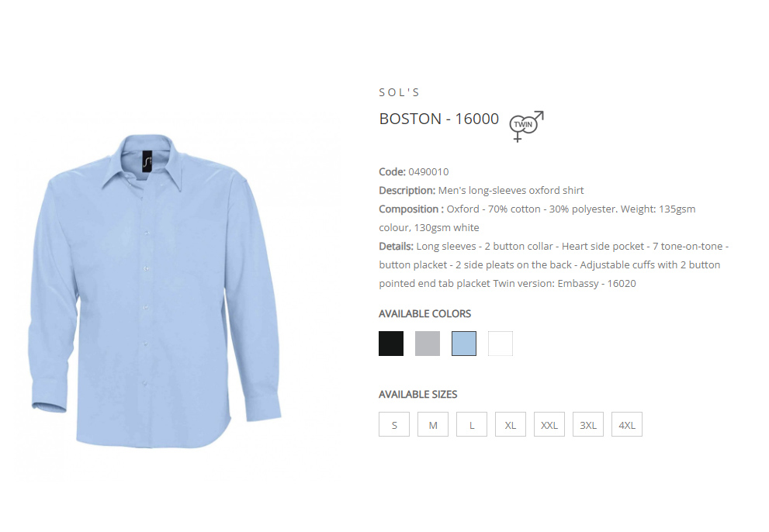Pick the white color swatch

(501, 344)
